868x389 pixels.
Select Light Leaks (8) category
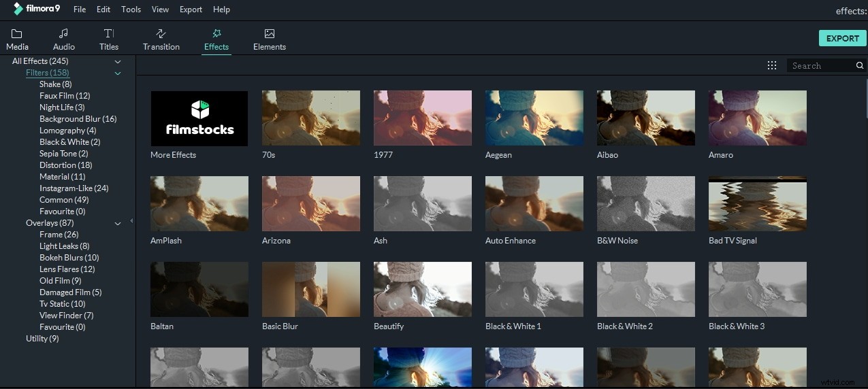point(64,246)
